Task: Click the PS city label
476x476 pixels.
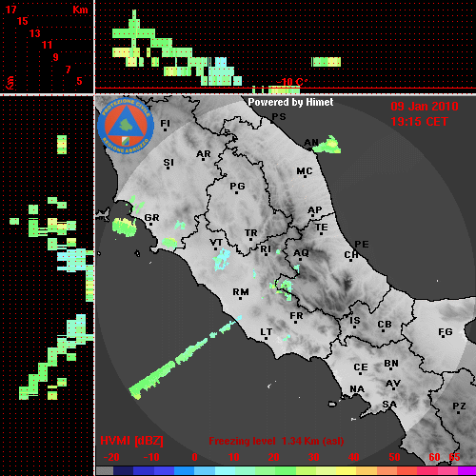Action: [279, 117]
